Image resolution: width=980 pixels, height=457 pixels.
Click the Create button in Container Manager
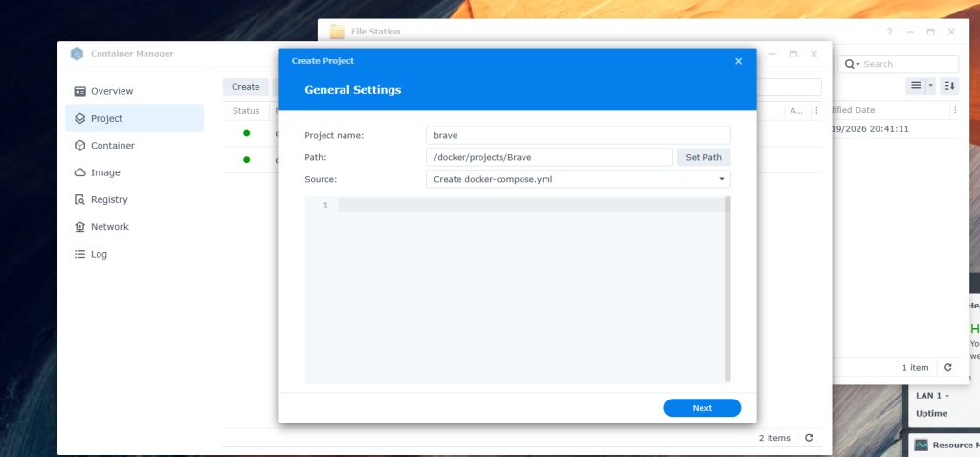(x=246, y=87)
